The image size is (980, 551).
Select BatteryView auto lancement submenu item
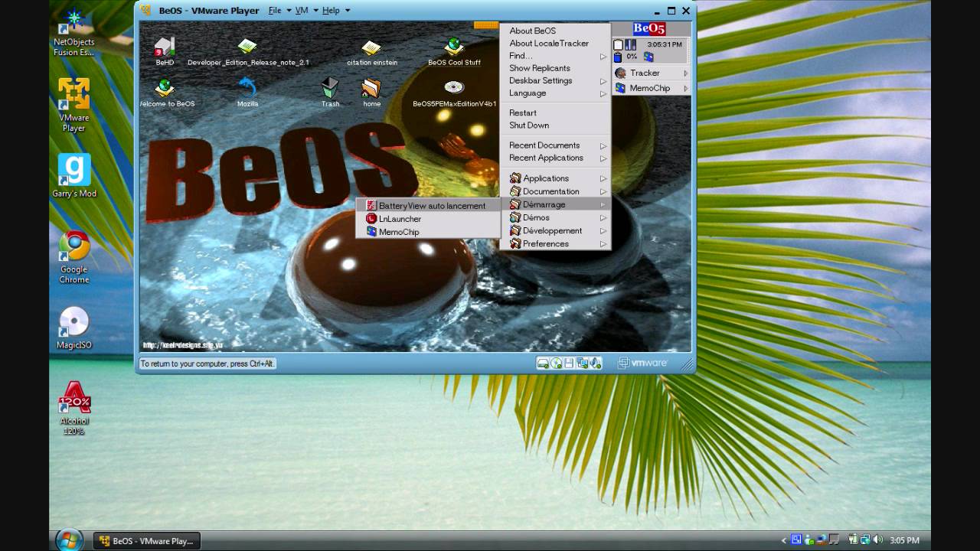pyautogui.click(x=428, y=205)
